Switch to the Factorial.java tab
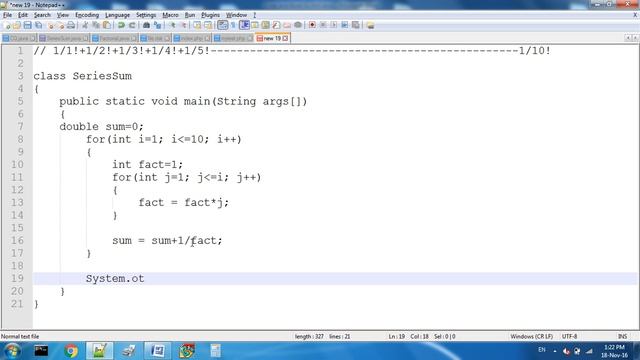The height and width of the screenshot is (360, 640). (114, 38)
